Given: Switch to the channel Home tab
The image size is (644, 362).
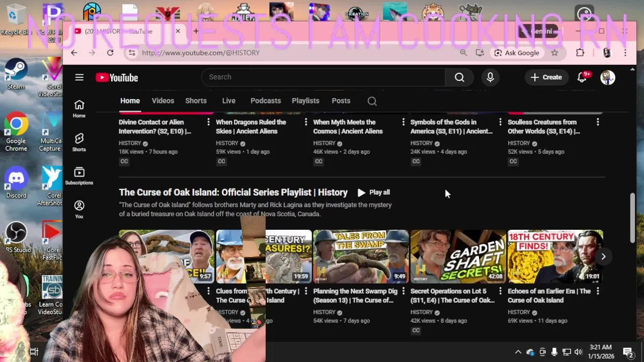Looking at the screenshot, I should 130,101.
